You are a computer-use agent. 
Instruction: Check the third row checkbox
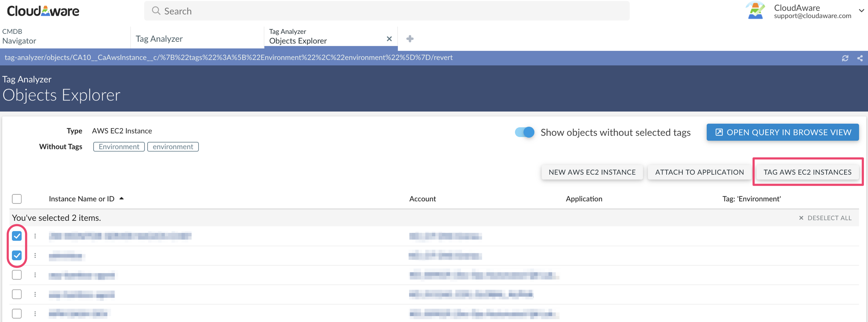(17, 275)
